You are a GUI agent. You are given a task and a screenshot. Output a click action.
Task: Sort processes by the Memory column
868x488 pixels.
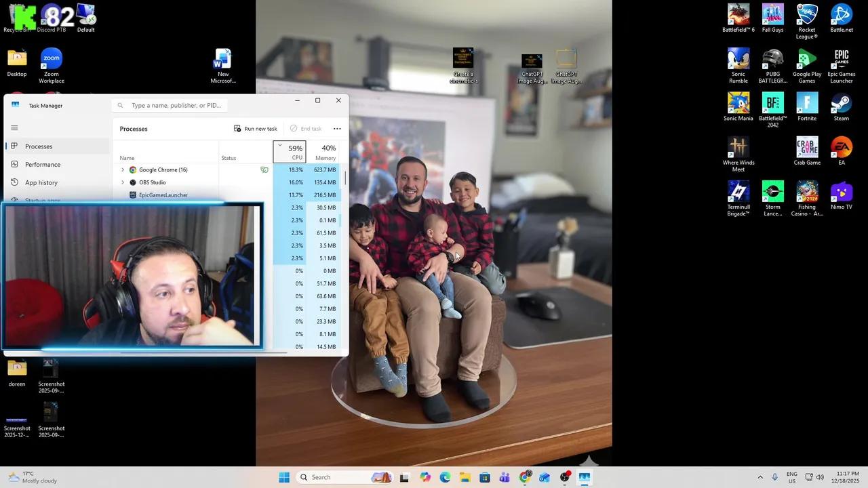[323, 152]
